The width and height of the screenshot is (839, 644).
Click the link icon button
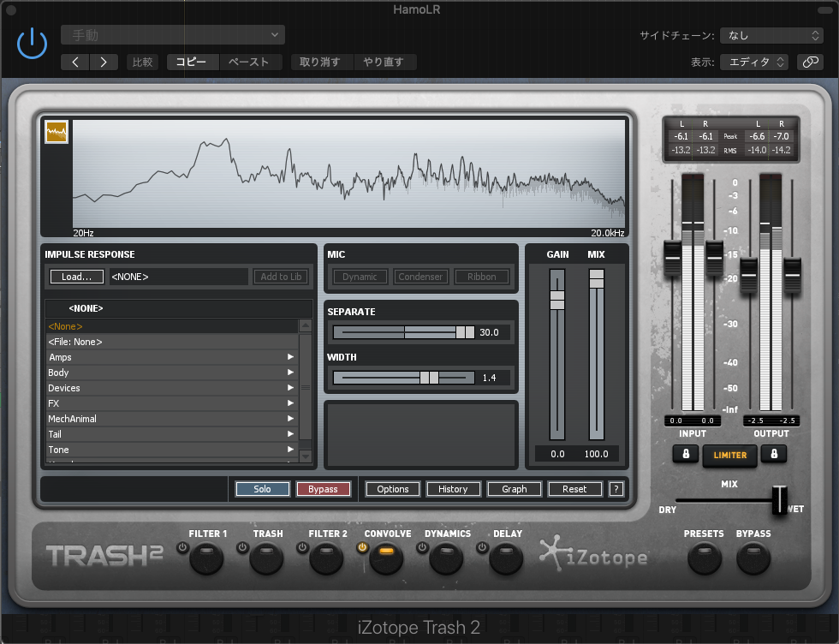point(810,63)
